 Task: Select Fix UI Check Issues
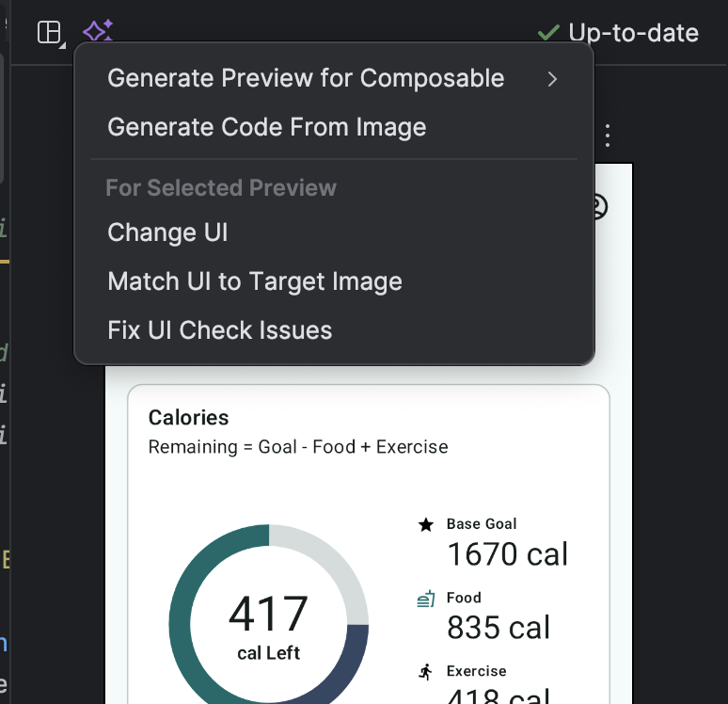[x=220, y=330]
